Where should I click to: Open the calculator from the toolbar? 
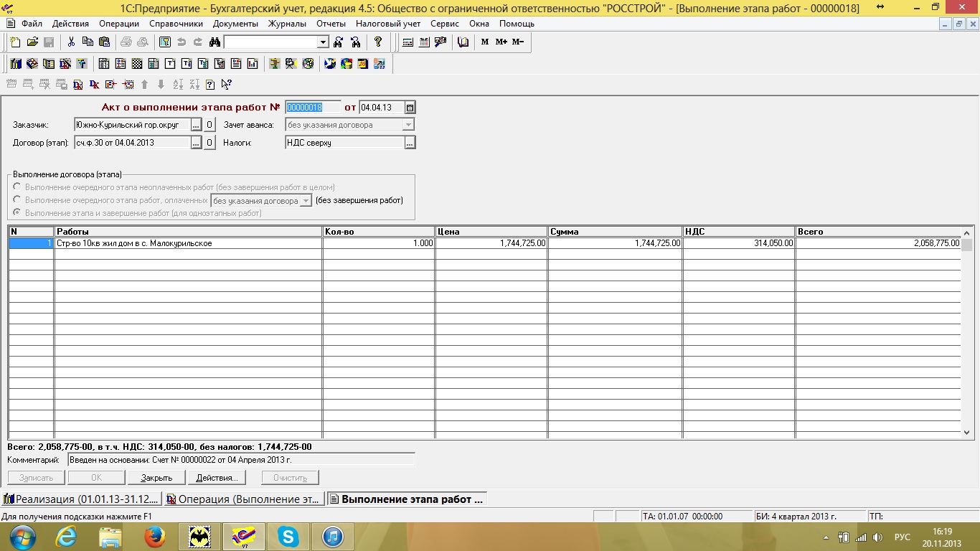tap(407, 42)
